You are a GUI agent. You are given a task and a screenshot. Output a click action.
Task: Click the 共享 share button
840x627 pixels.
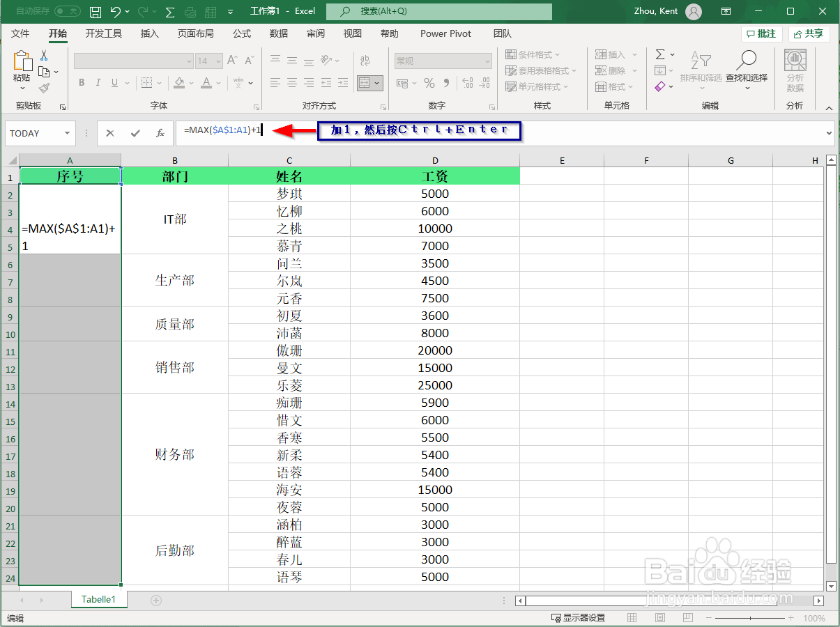click(x=809, y=33)
